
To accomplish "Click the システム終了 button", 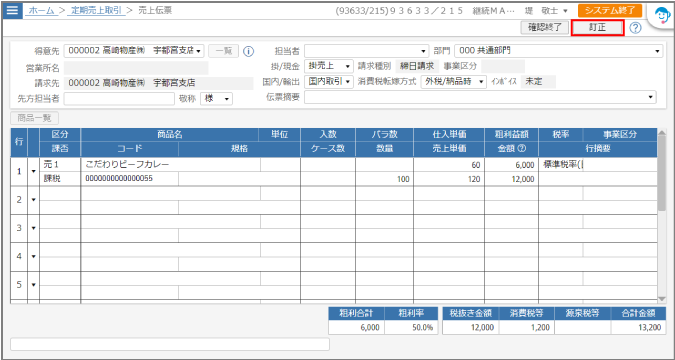I will [x=610, y=10].
